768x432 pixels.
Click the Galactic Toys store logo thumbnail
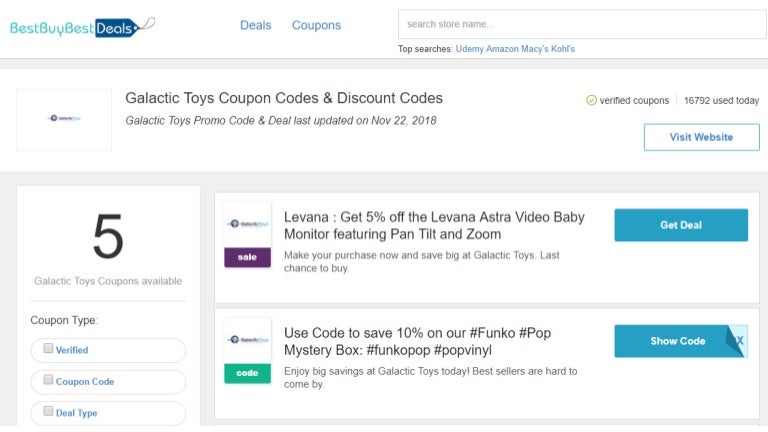[64, 119]
